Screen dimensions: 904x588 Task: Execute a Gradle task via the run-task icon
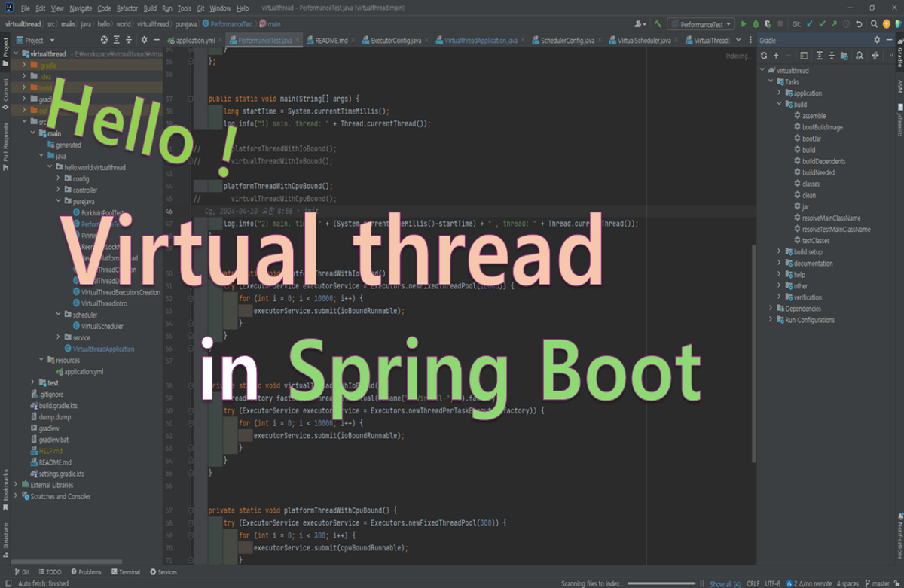pos(805,56)
